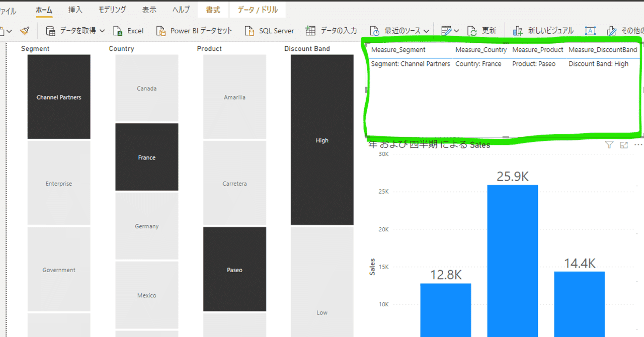Expand the Transform Data dropdown arrow

(x=456, y=31)
